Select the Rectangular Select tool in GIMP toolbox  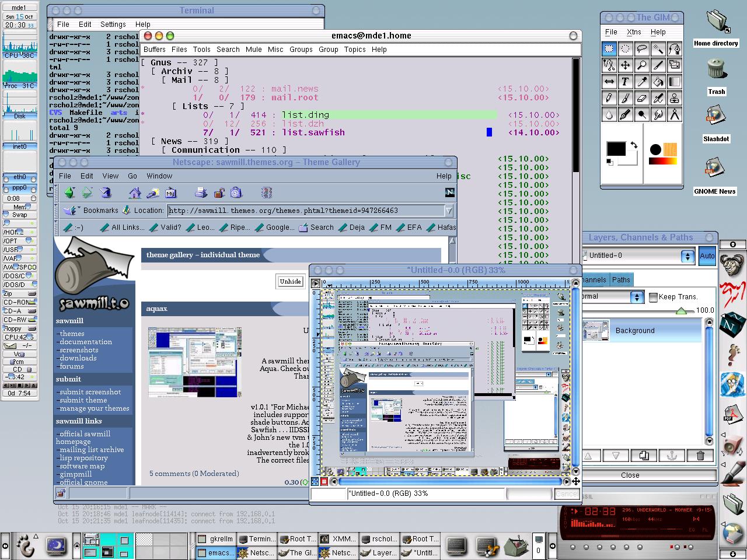609,49
